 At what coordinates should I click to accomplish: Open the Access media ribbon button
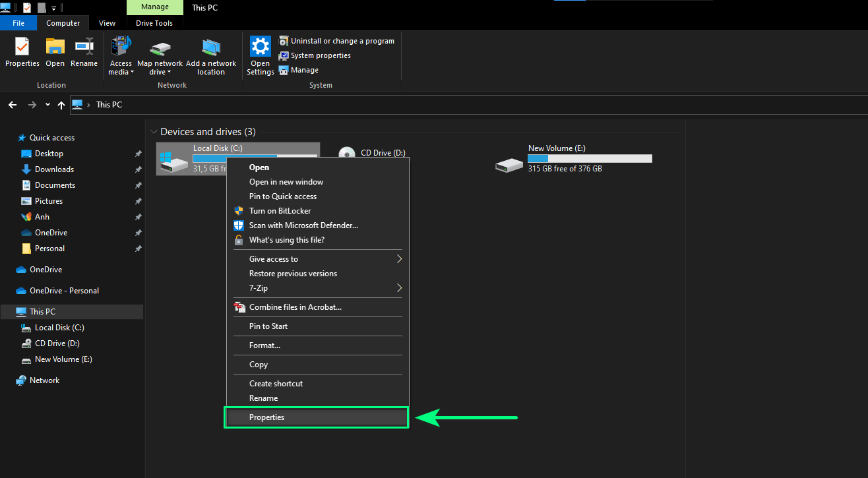(121, 47)
